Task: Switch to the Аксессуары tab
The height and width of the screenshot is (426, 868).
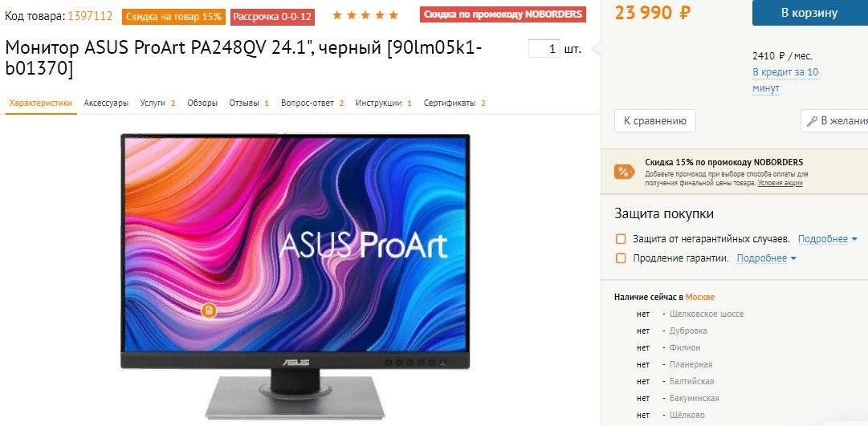Action: (106, 103)
